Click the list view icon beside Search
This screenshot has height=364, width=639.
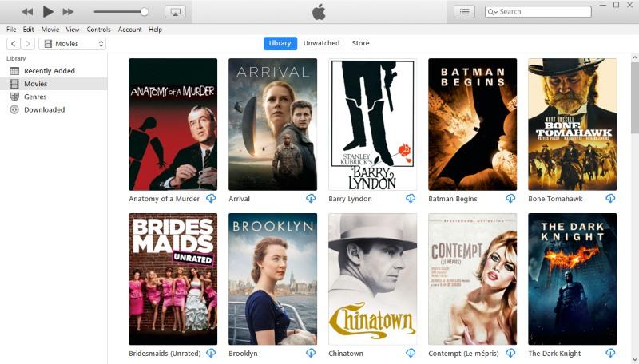464,12
